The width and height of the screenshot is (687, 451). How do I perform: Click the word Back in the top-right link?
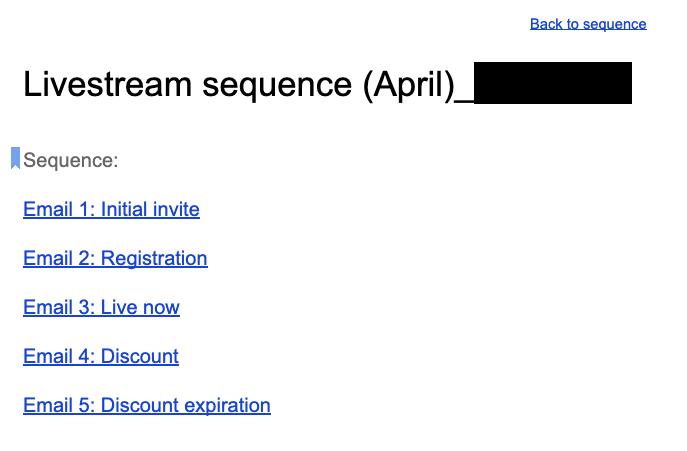pyautogui.click(x=546, y=24)
